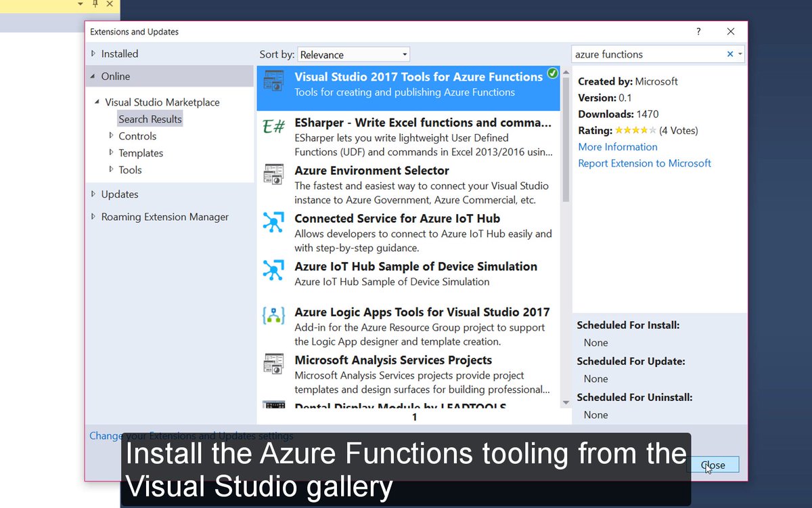Select Visual Studio Marketplace tree item

162,102
